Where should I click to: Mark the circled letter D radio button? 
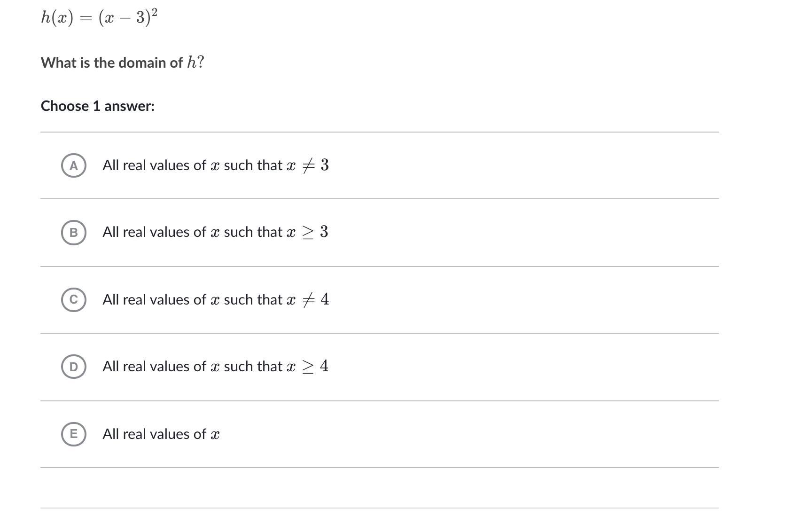click(x=73, y=367)
